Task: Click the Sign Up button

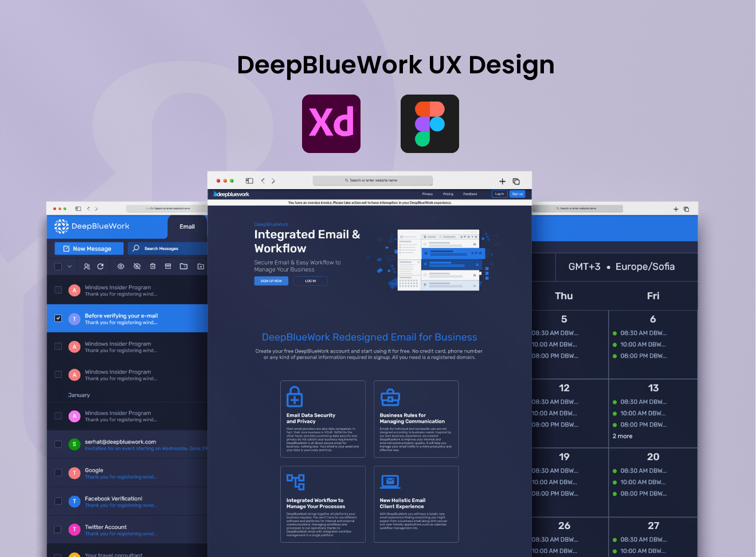Action: [x=517, y=194]
